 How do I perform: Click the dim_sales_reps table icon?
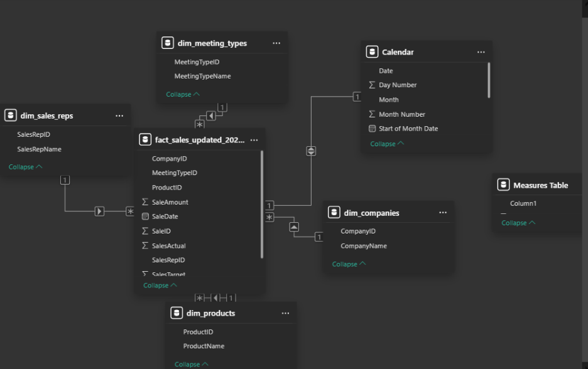click(x=11, y=115)
